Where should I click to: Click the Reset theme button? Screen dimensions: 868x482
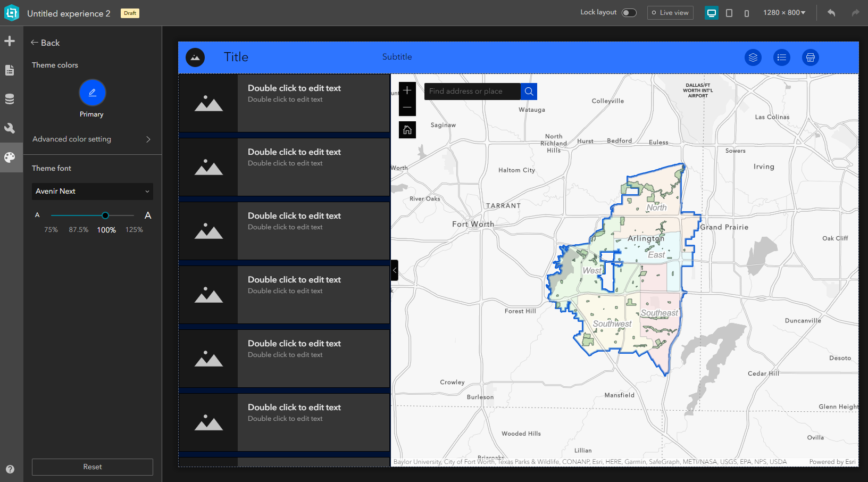pyautogui.click(x=92, y=467)
